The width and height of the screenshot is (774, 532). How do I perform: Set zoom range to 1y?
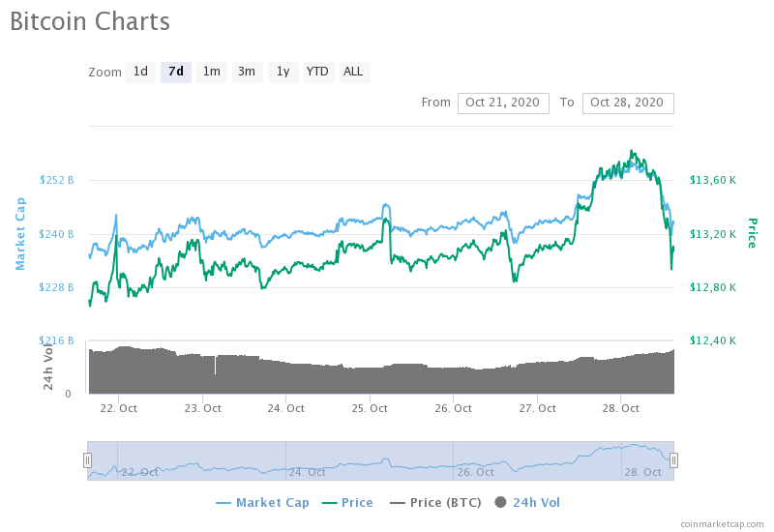(283, 72)
